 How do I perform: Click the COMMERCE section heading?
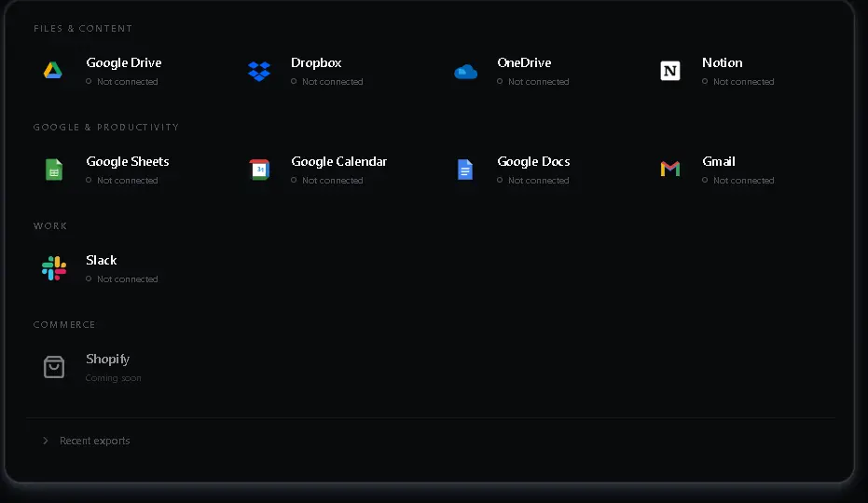click(64, 325)
